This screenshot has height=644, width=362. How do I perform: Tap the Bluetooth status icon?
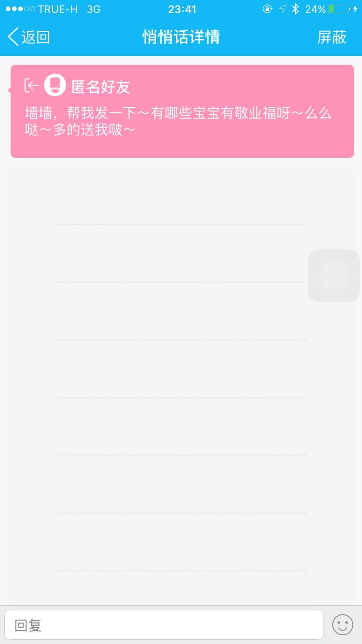pos(295,9)
